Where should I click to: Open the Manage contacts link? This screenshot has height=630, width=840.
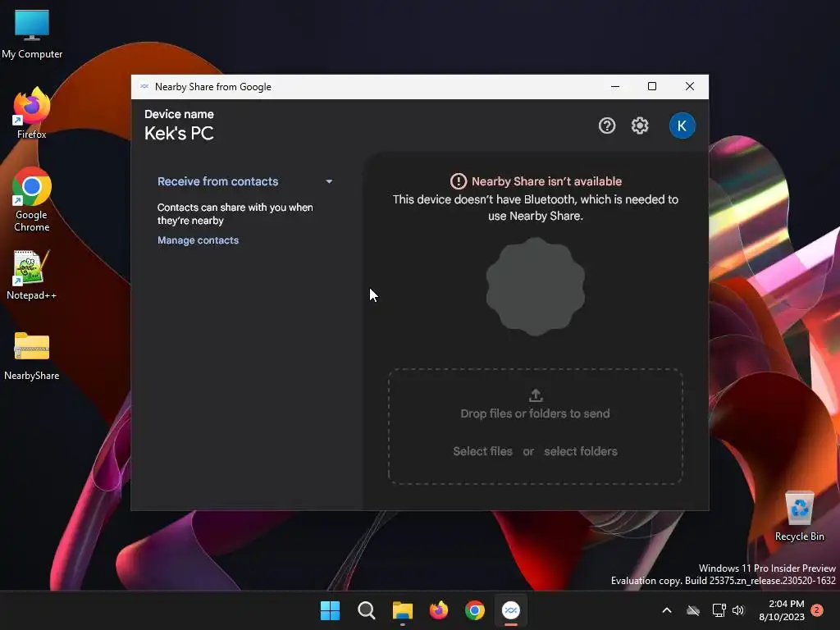coord(198,240)
